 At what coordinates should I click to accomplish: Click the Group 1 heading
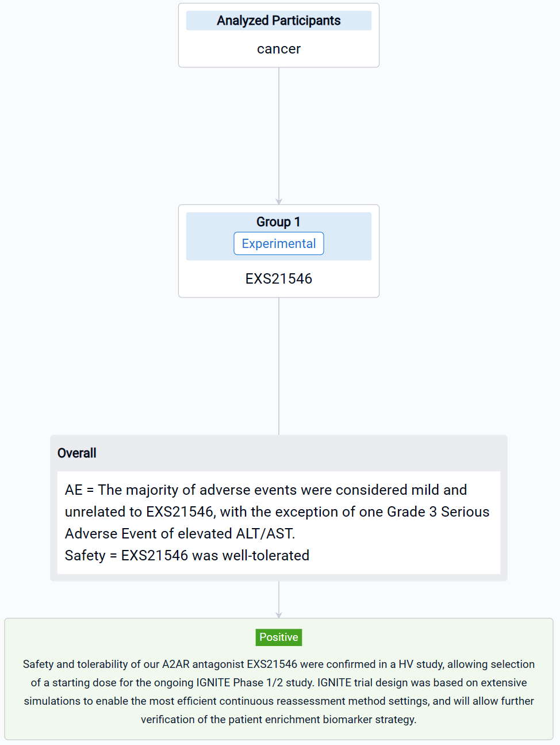point(278,221)
